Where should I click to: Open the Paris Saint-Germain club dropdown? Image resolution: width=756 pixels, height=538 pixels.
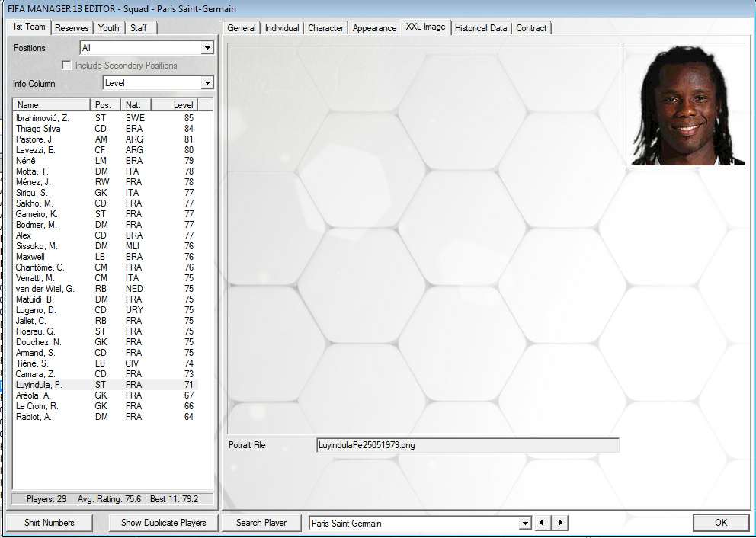pos(524,524)
